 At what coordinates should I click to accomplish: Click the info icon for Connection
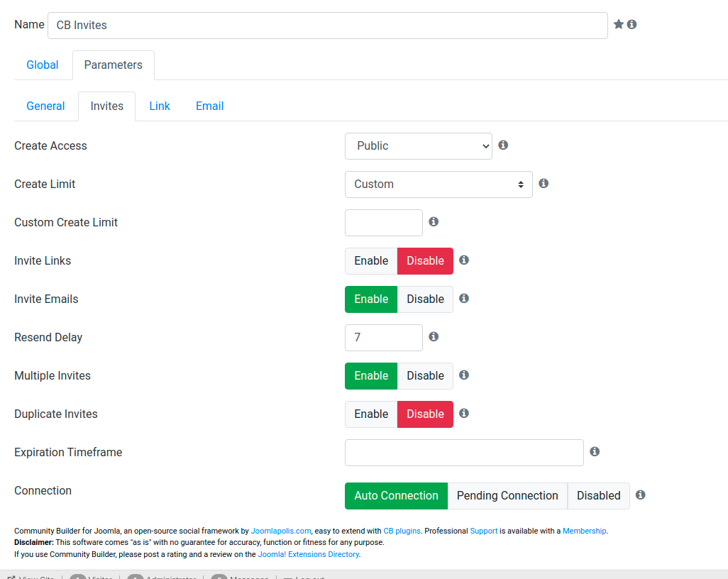[641, 495]
